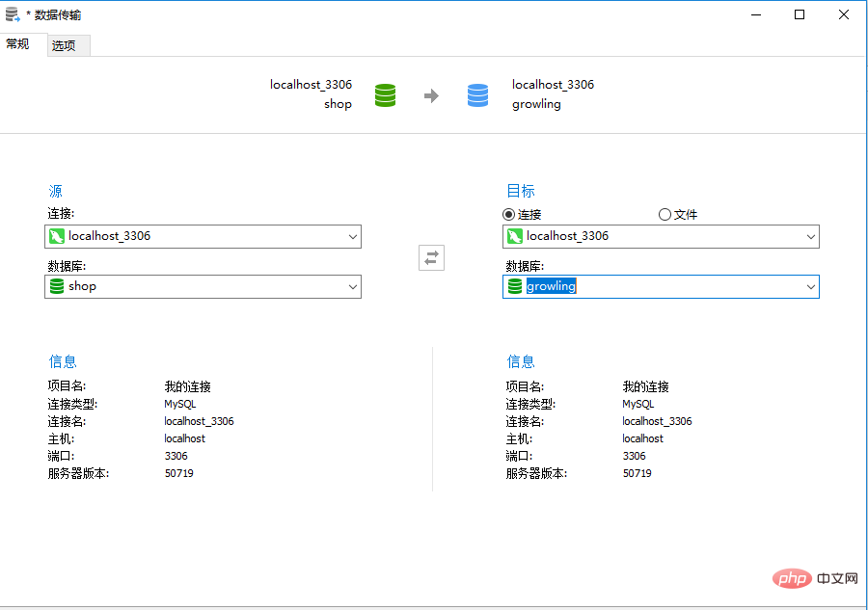
Task: Click the highlighted growling text in target field
Action: pyautogui.click(x=552, y=286)
